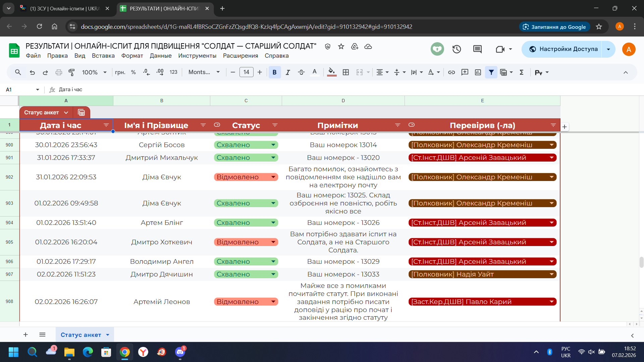Click the borders grid icon
Viewport: 644px width, 362px height.
346,72
